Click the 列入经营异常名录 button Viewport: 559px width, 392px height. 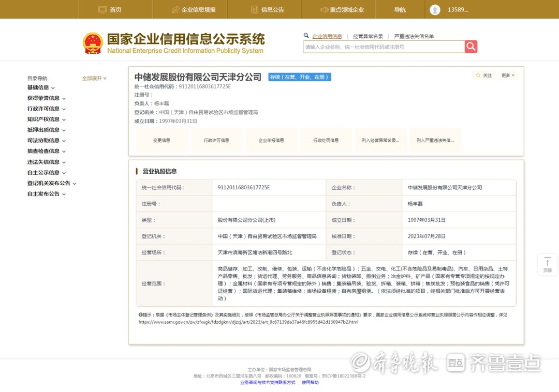point(381,140)
